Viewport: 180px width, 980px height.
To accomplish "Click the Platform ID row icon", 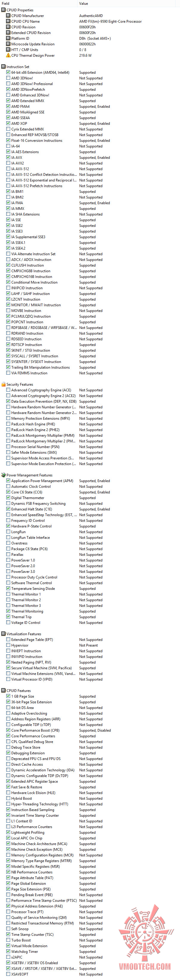I will click(8, 39).
